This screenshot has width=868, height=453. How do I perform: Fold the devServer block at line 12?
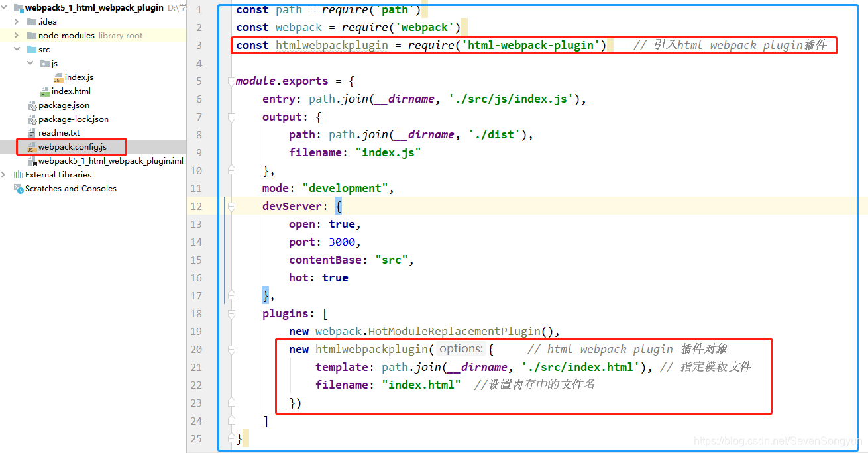(231, 207)
